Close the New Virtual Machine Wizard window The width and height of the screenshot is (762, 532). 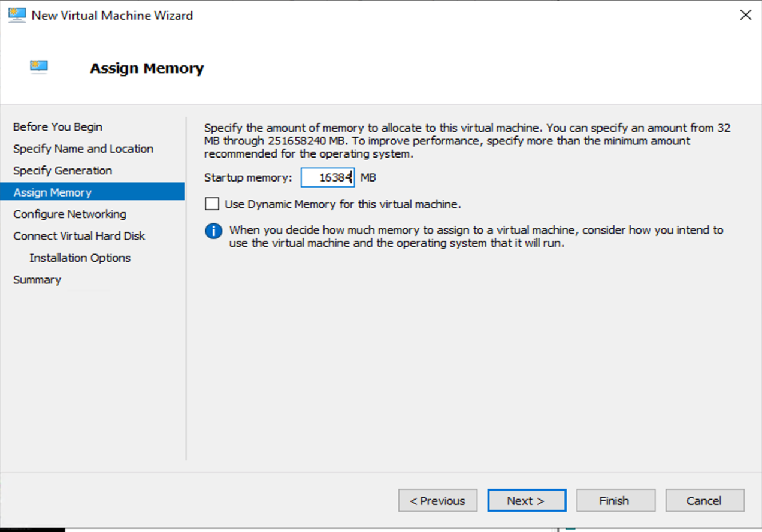(x=745, y=16)
